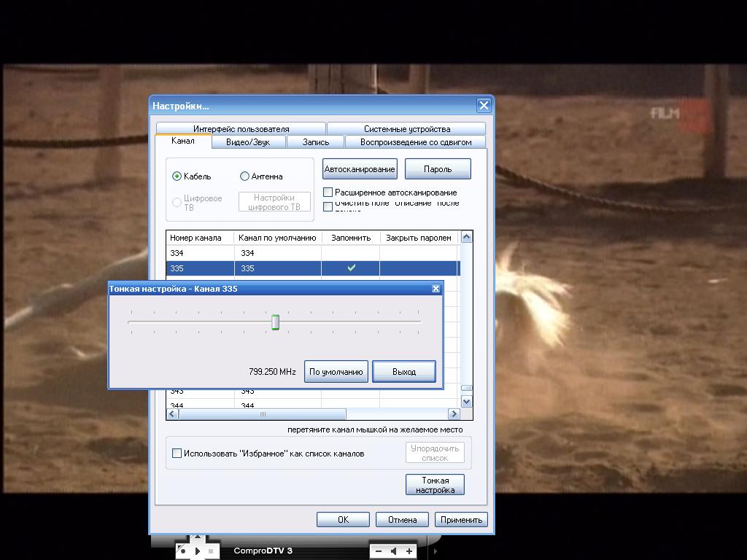
Task: Open the Запись tab
Action: pyautogui.click(x=315, y=142)
